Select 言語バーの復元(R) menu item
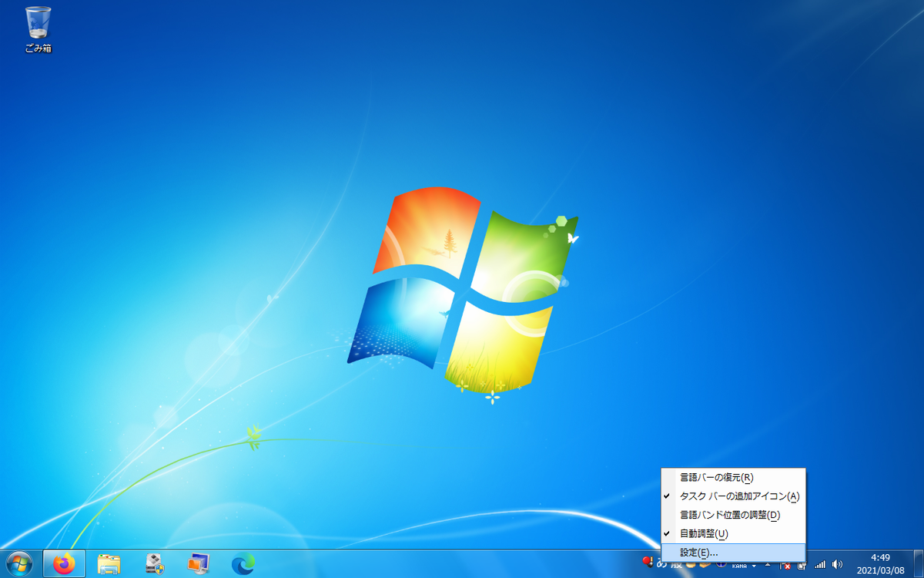This screenshot has width=924, height=578. (733, 478)
